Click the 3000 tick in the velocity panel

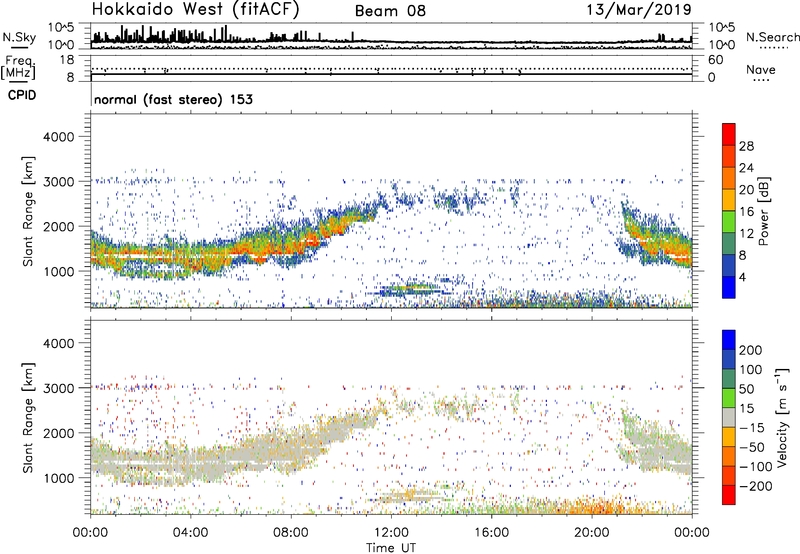(x=58, y=388)
